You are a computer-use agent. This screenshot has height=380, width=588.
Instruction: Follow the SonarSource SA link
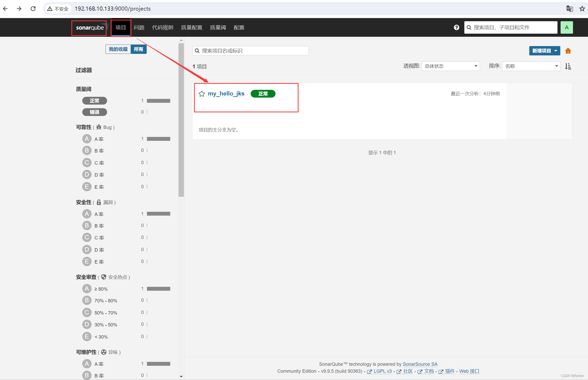point(420,364)
